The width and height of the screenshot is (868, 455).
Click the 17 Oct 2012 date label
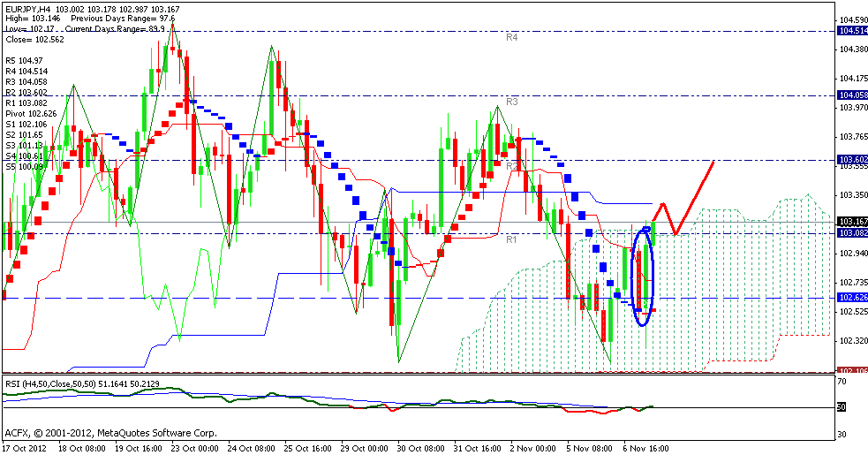tap(26, 448)
